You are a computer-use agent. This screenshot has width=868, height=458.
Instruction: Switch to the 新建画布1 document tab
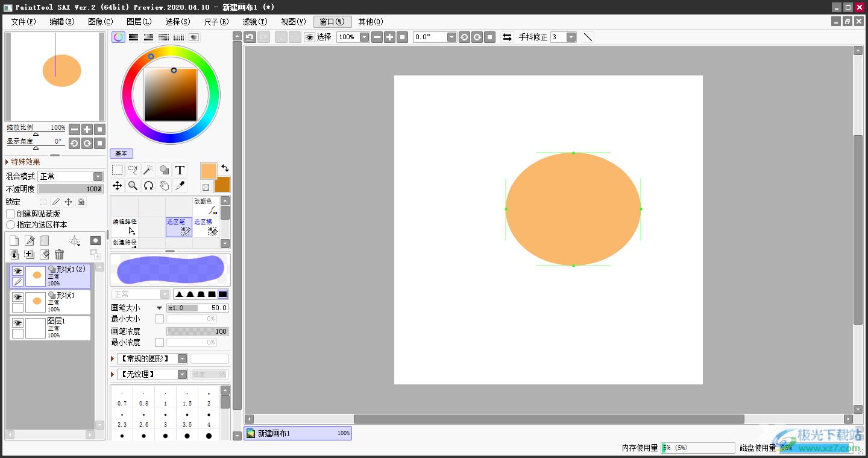(298, 433)
